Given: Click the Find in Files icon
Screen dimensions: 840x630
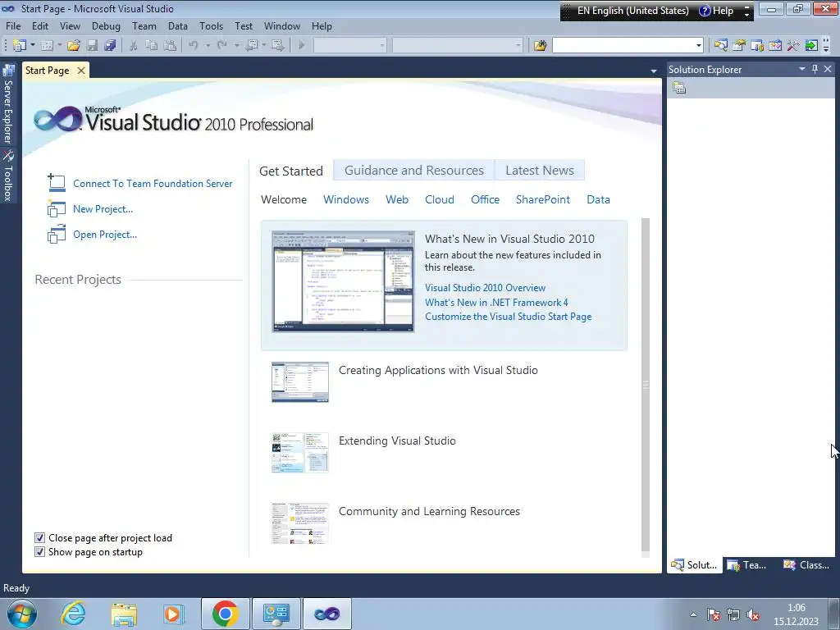Looking at the screenshot, I should (540, 46).
